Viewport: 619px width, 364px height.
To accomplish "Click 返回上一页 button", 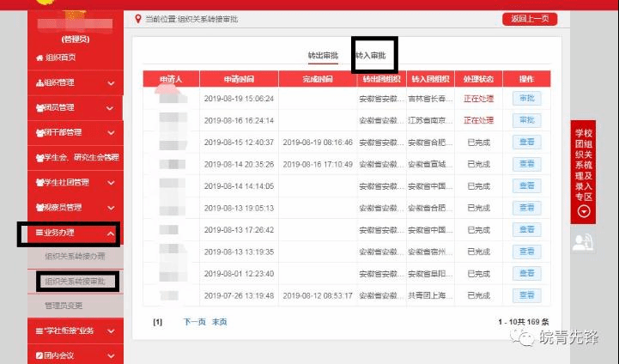I will (x=523, y=19).
